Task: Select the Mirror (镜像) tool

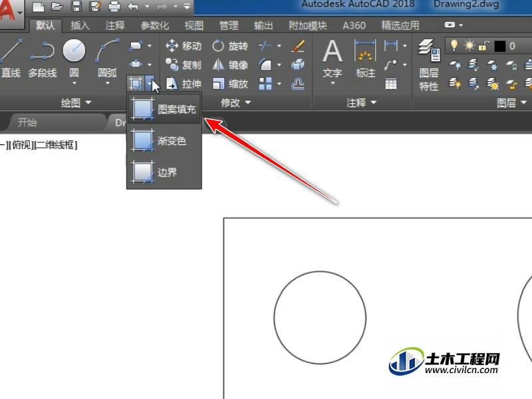Action: coord(230,65)
